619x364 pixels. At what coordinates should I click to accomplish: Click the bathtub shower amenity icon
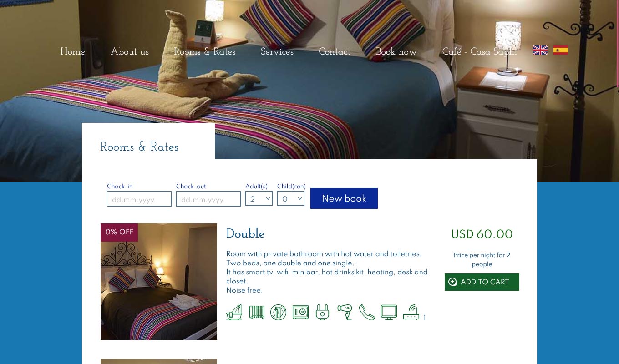pyautogui.click(x=234, y=313)
